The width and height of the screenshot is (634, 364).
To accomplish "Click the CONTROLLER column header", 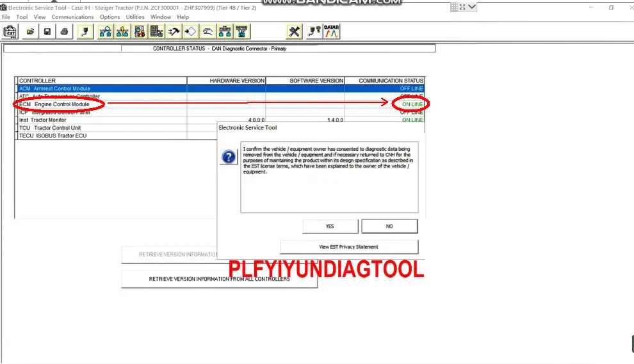I will click(x=102, y=81).
